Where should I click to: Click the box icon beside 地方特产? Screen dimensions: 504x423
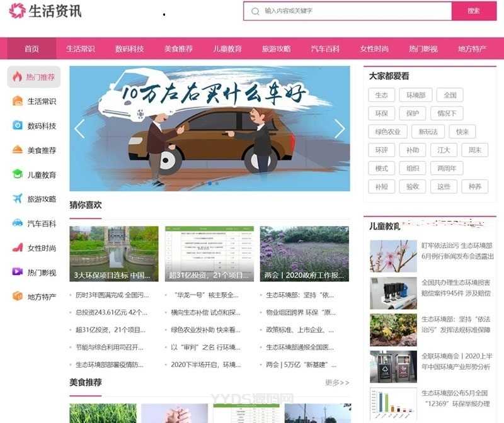pyautogui.click(x=18, y=296)
